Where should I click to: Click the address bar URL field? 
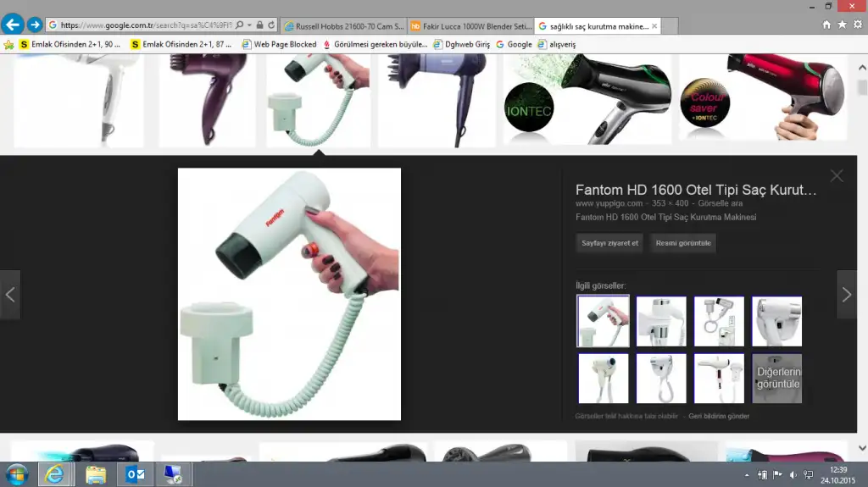[x=144, y=25]
